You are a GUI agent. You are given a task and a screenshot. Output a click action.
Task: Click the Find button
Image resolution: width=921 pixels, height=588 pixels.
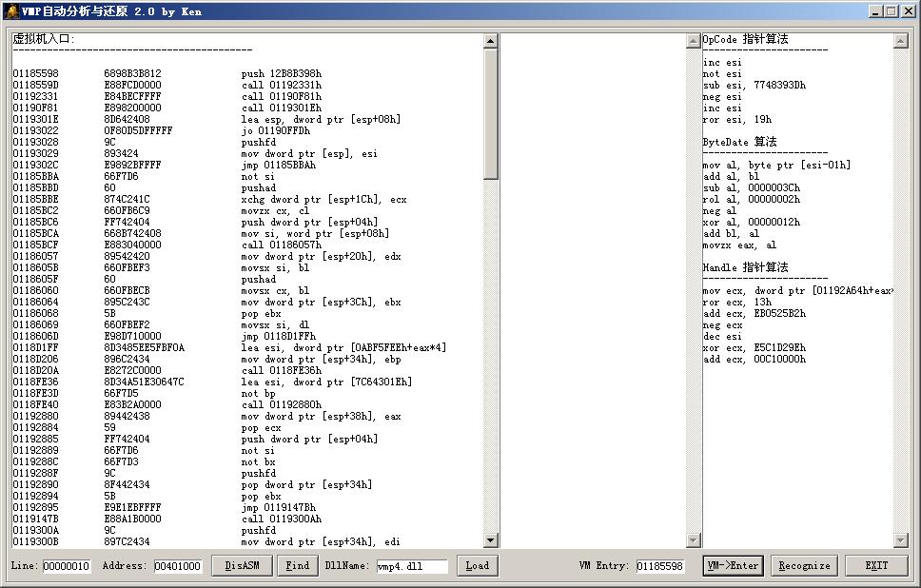[x=298, y=566]
